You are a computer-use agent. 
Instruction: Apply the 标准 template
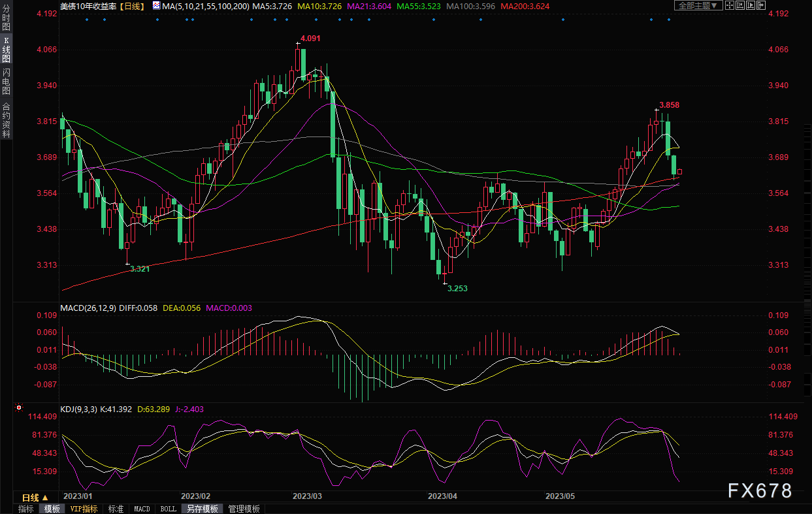point(116,509)
